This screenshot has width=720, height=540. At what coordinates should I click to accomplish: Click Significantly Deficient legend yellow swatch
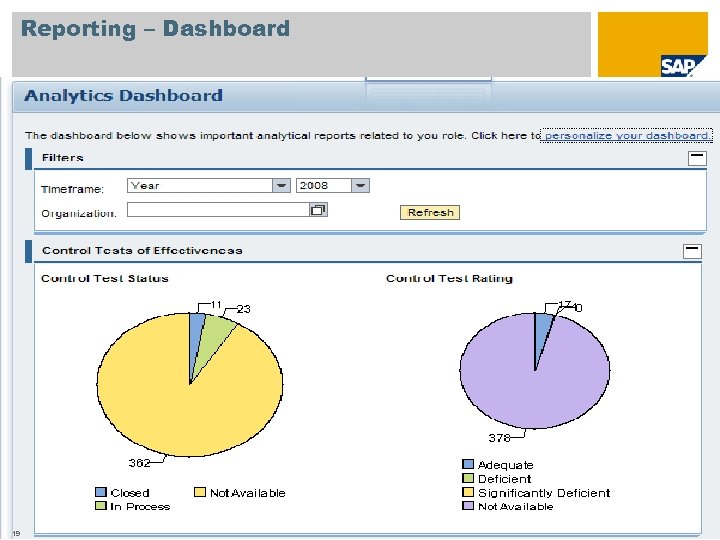click(468, 492)
